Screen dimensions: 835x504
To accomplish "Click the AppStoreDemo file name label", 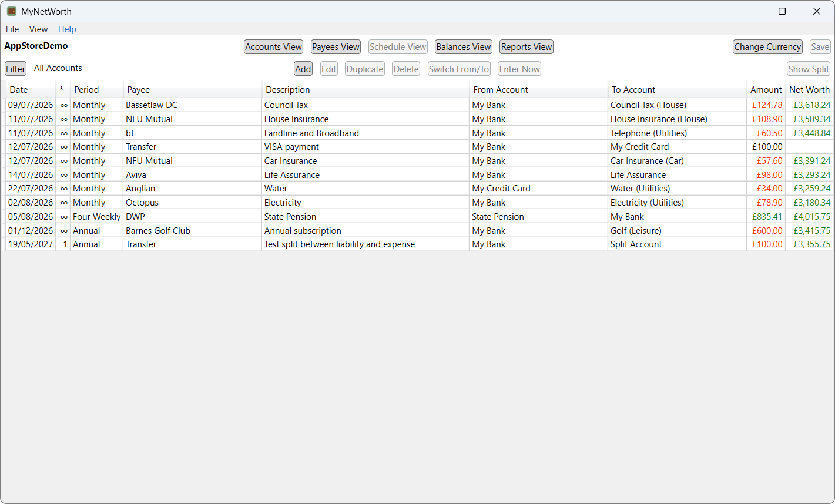I will tap(36, 46).
